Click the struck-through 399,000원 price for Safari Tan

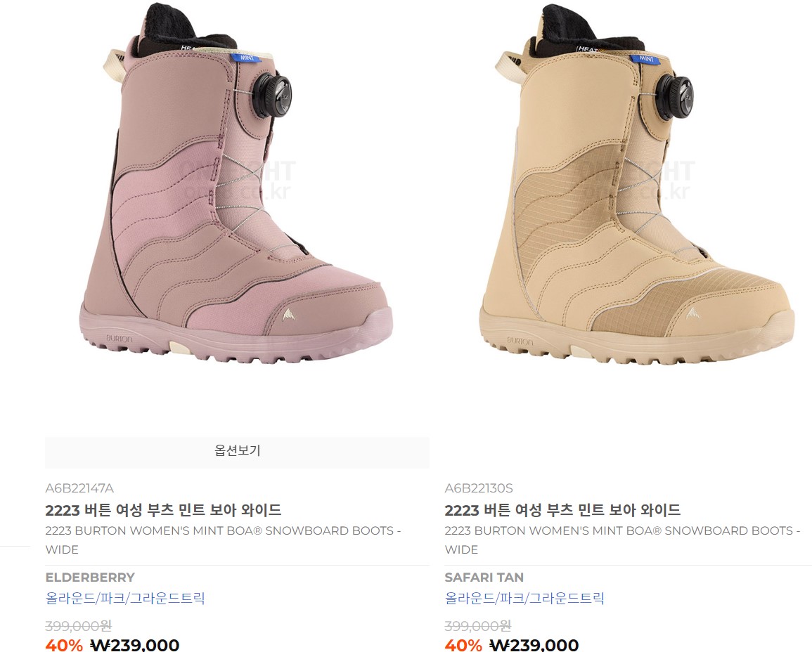point(478,626)
